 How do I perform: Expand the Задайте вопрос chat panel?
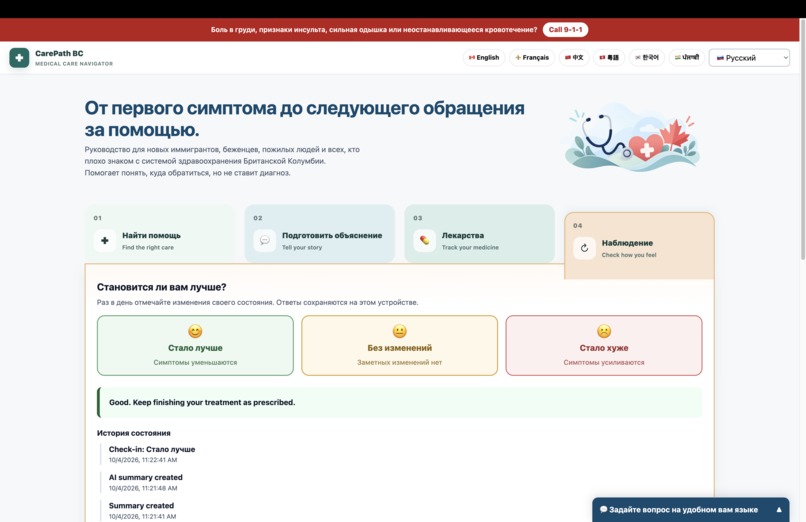click(x=690, y=510)
